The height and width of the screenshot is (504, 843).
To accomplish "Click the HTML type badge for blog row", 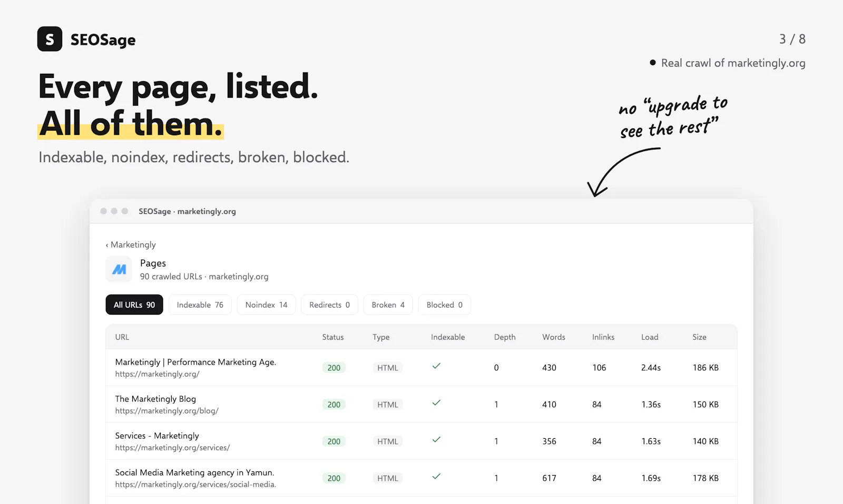I will point(388,404).
